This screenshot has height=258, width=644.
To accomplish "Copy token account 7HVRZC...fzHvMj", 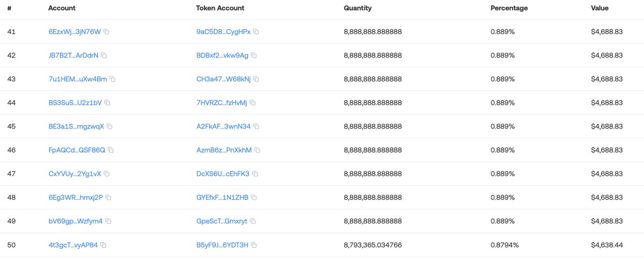I will (252, 103).
